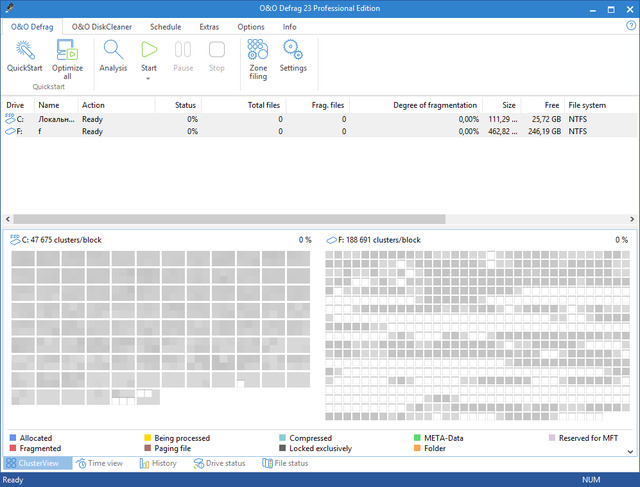640x487 pixels.
Task: Click the yellow Being processed swatch
Action: (x=147, y=438)
